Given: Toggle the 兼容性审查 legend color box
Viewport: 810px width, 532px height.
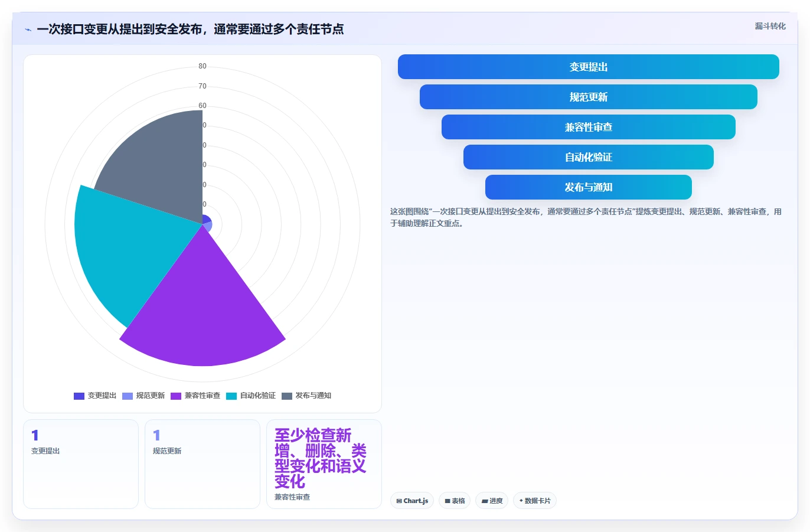Looking at the screenshot, I should coord(176,396).
